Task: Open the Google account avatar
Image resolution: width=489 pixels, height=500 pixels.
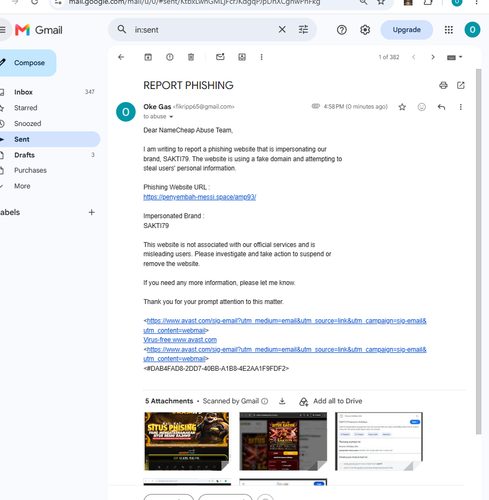Action: click(472, 30)
